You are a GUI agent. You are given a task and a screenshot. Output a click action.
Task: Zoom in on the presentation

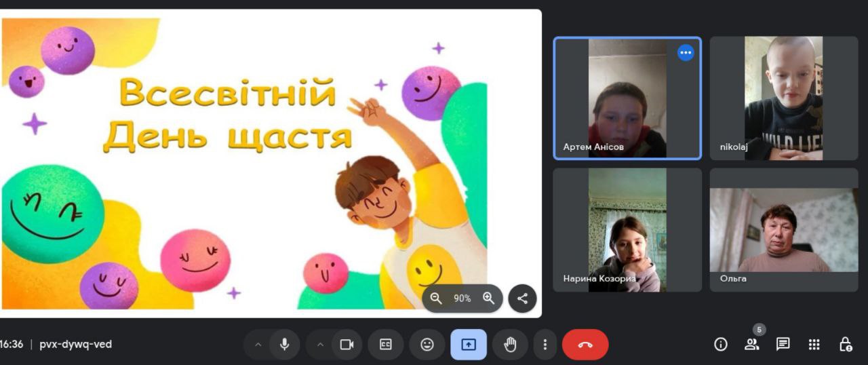488,299
